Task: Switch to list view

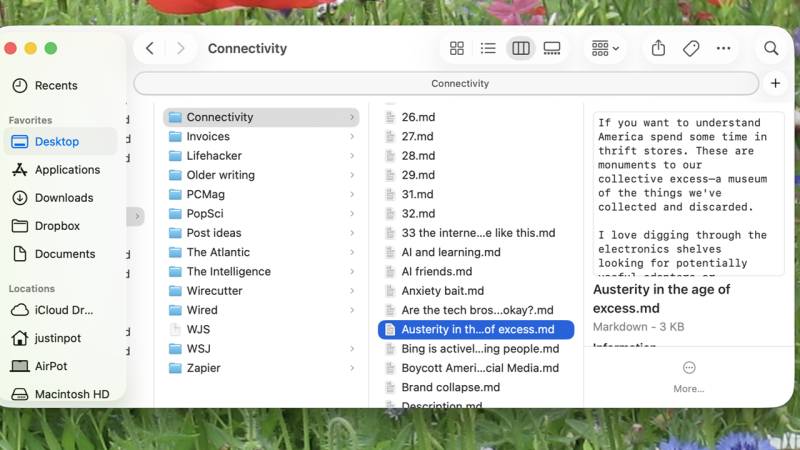Action: [x=488, y=48]
